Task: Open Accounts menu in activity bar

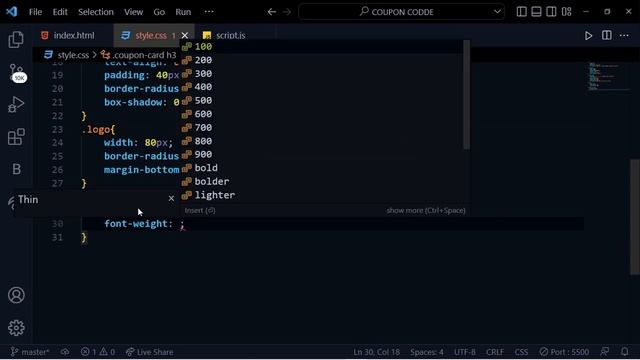Action: point(16,295)
